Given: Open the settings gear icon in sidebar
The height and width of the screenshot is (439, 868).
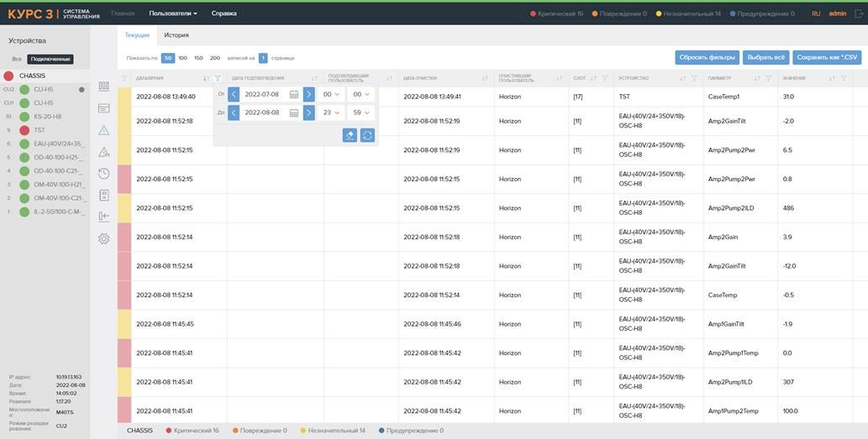Looking at the screenshot, I should [104, 238].
